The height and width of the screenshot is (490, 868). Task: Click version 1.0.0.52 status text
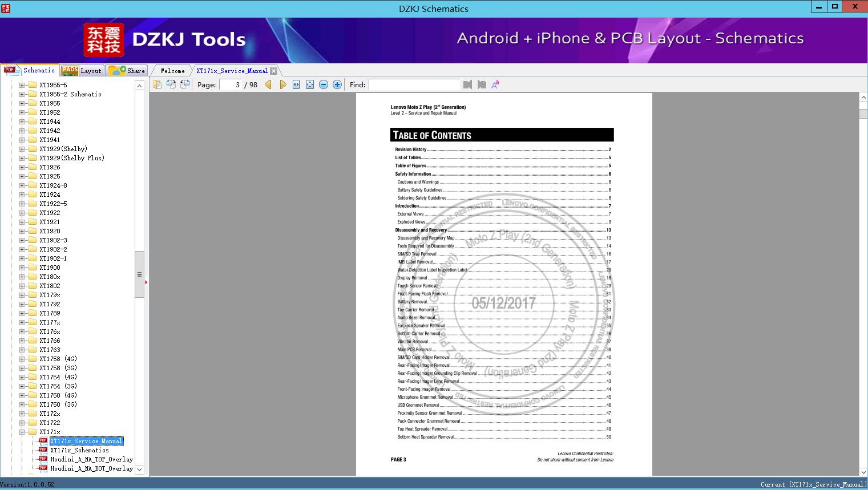click(x=27, y=485)
